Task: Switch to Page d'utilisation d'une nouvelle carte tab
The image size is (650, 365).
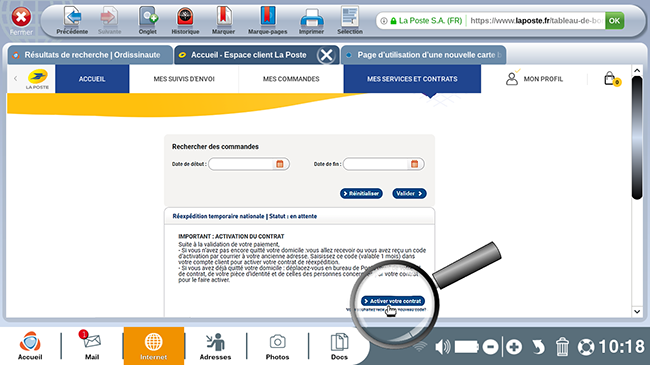Action: 424,55
